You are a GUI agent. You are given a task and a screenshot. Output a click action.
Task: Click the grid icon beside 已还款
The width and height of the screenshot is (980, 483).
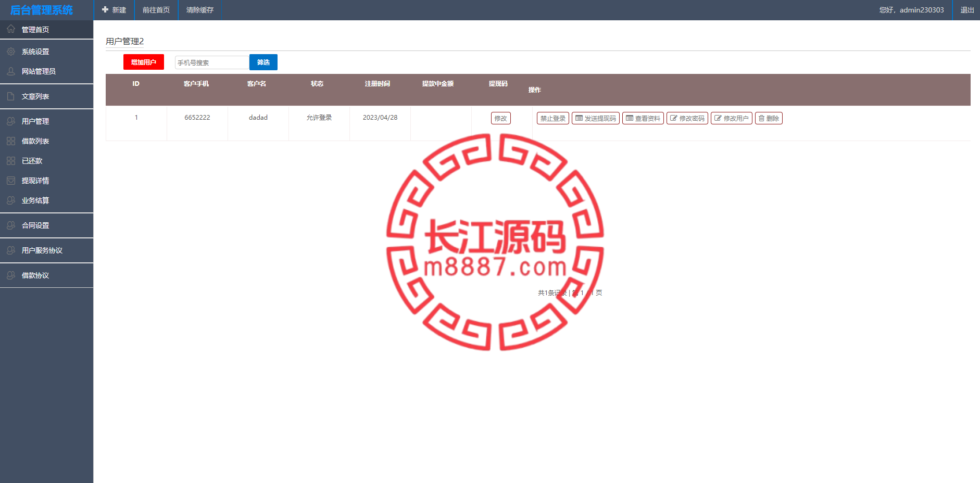[x=11, y=161]
